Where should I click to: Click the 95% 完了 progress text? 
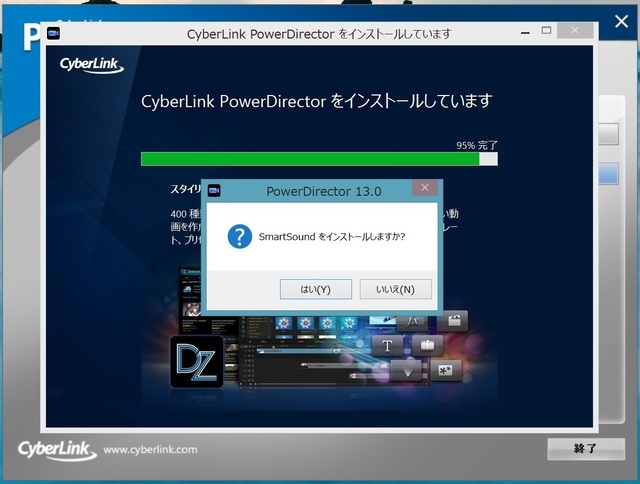click(477, 145)
